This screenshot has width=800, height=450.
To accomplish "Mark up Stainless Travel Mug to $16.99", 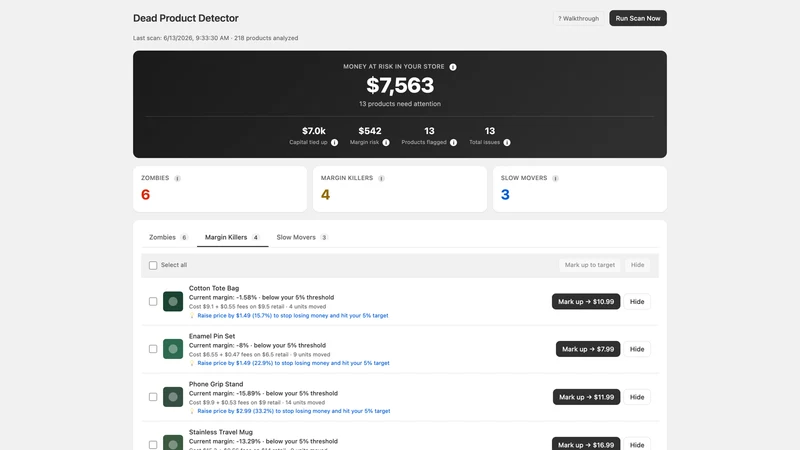I will tap(586, 444).
